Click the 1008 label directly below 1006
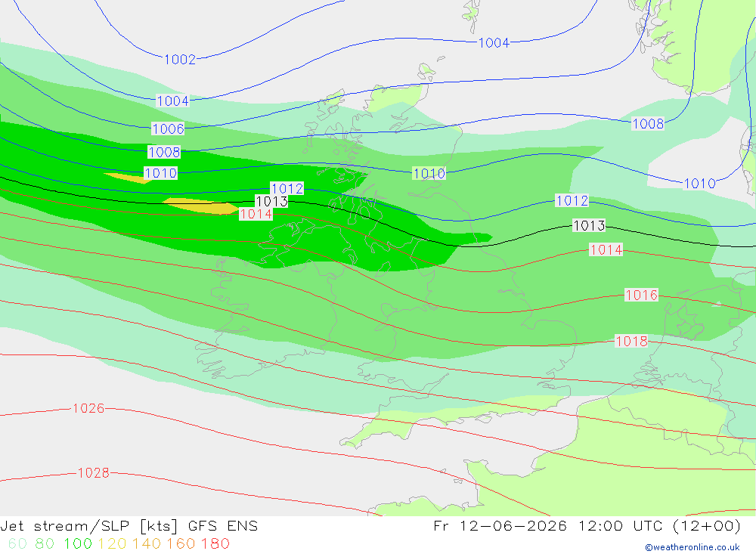This screenshot has width=756, height=554. (x=164, y=153)
